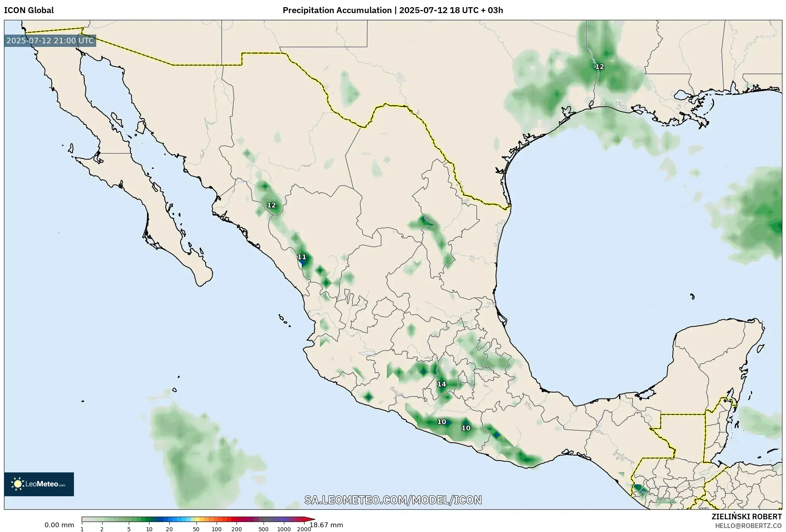Click the 'ICON Global' model title
Viewport: 786px width, 532px height.
tap(29, 10)
